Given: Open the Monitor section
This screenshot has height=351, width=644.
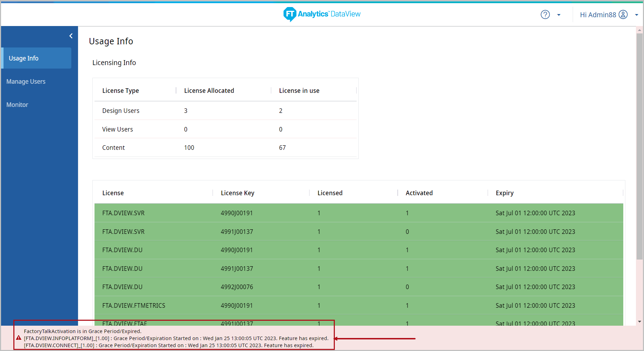Looking at the screenshot, I should pos(17,104).
